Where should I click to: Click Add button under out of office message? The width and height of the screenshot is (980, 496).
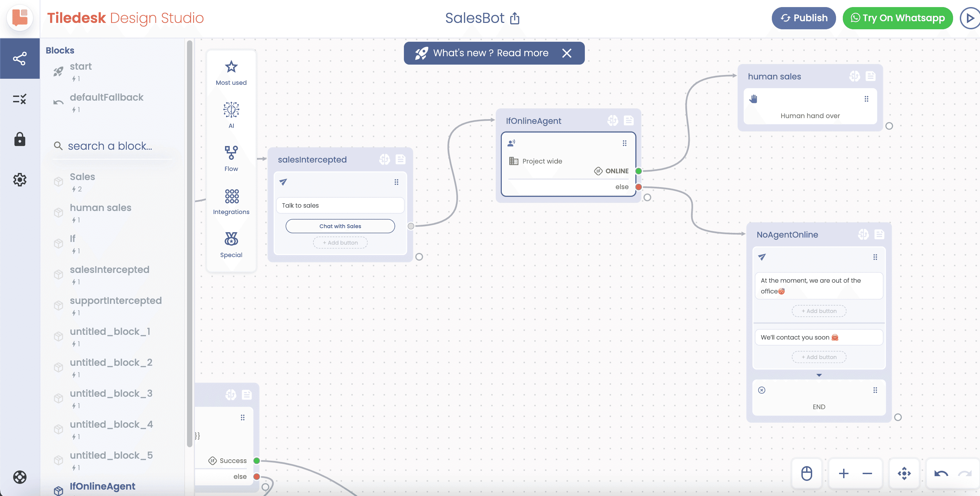(x=819, y=311)
